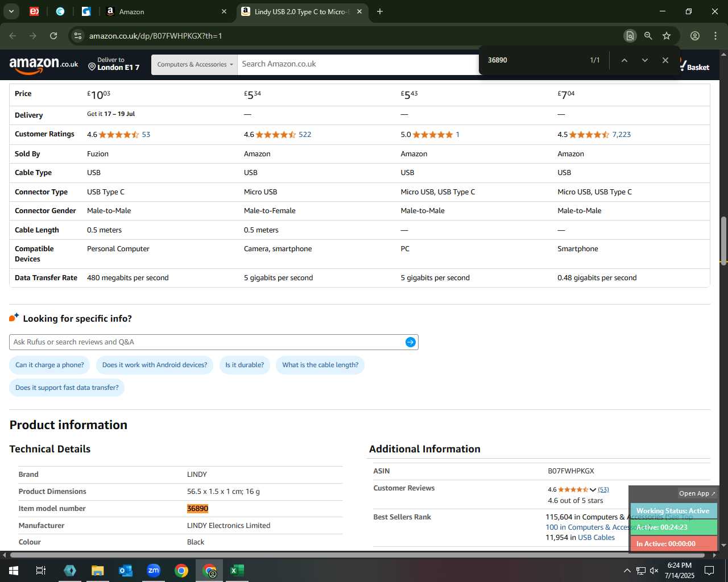Viewport: 728px width, 582px height.
Task: Close the Amazon tab
Action: coord(224,11)
